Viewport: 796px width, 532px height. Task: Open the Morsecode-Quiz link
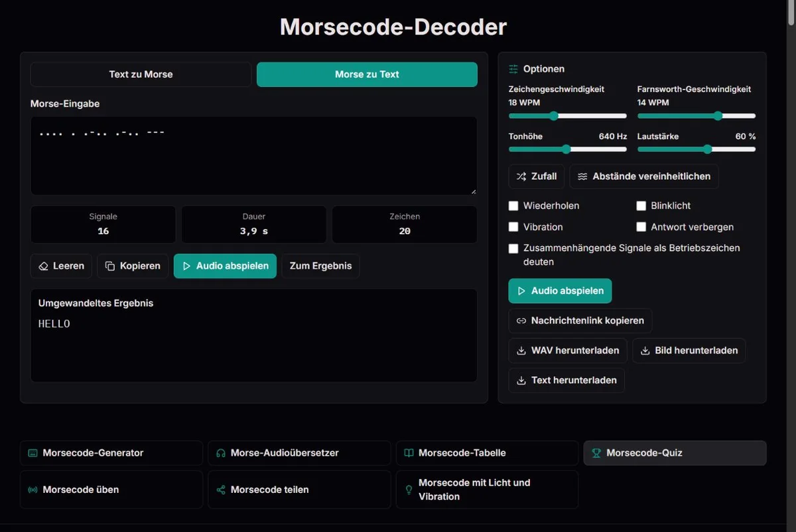click(x=675, y=453)
